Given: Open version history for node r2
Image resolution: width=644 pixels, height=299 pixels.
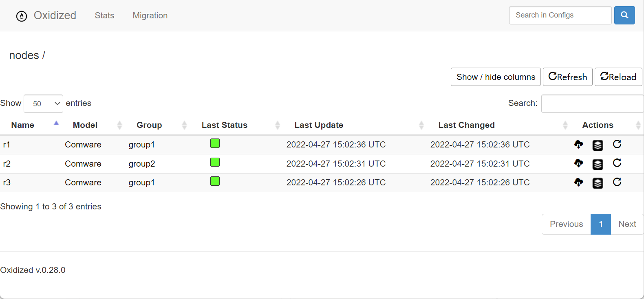Looking at the screenshot, I should 598,164.
